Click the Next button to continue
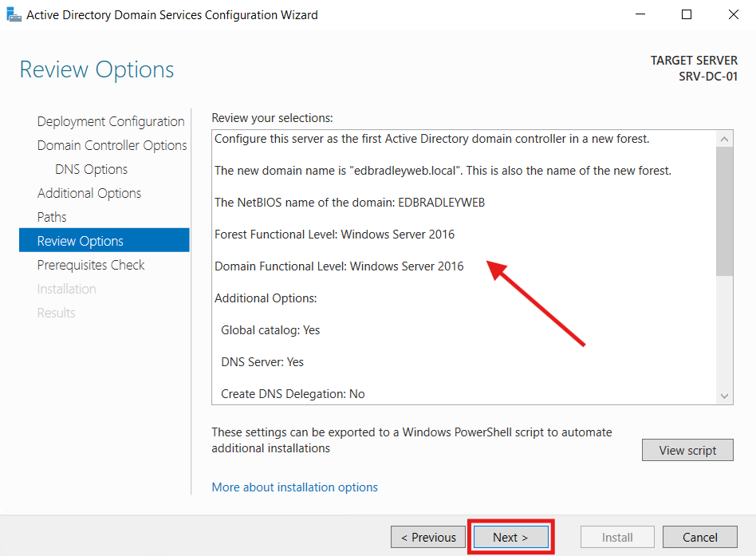756x556 pixels. pos(510,537)
